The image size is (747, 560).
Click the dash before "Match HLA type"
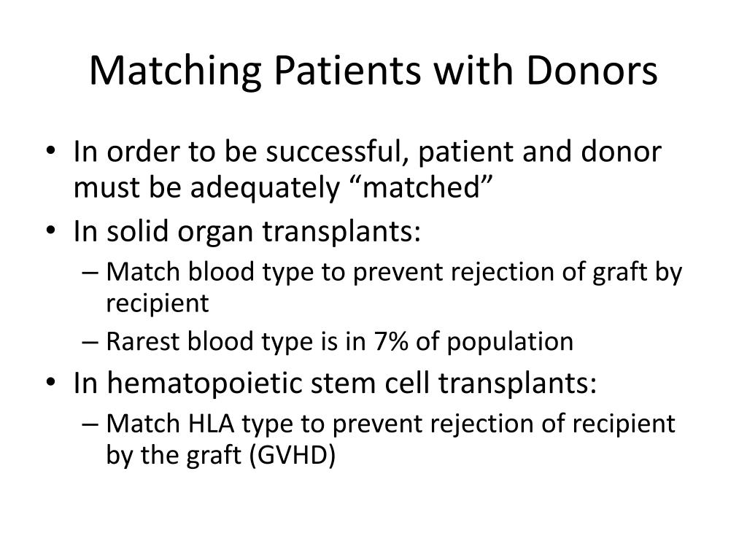[x=90, y=424]
